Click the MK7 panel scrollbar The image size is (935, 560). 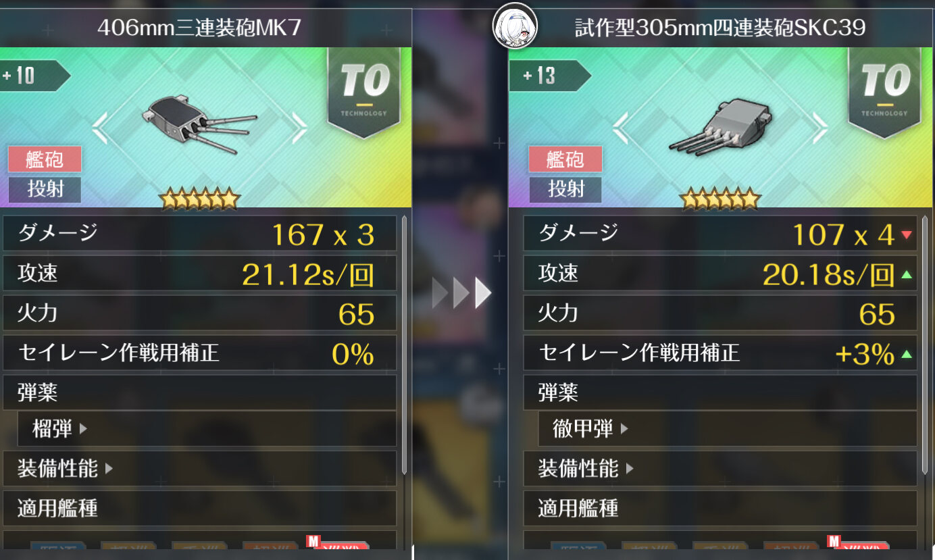tap(404, 345)
